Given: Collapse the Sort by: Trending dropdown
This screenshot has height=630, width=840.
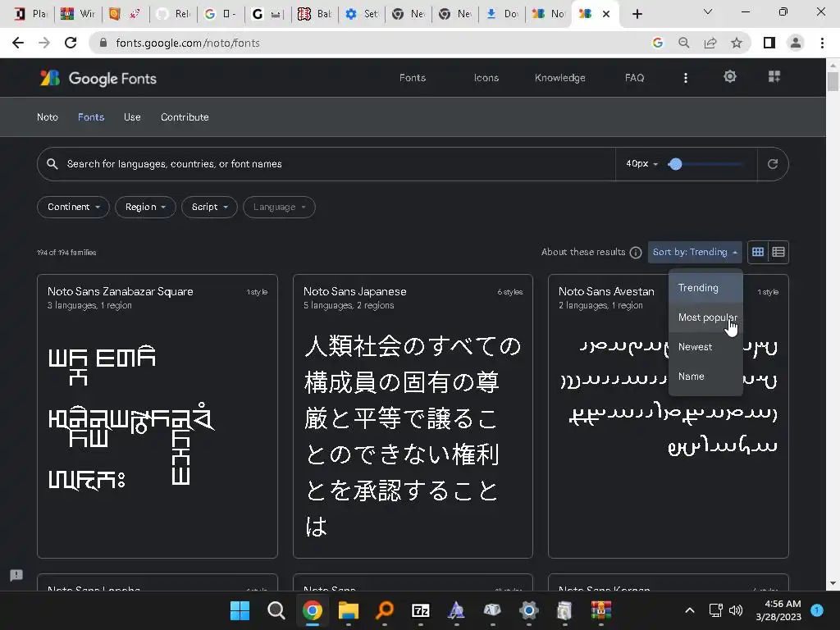Looking at the screenshot, I should click(695, 252).
